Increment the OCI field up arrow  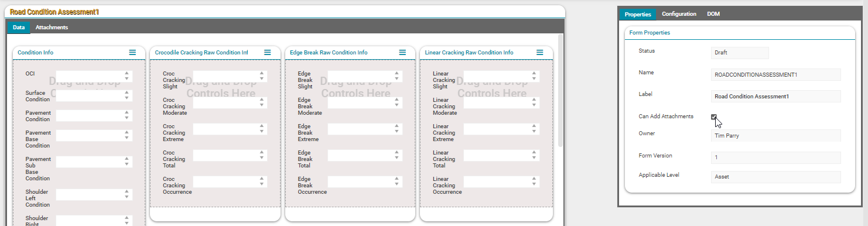point(126,73)
